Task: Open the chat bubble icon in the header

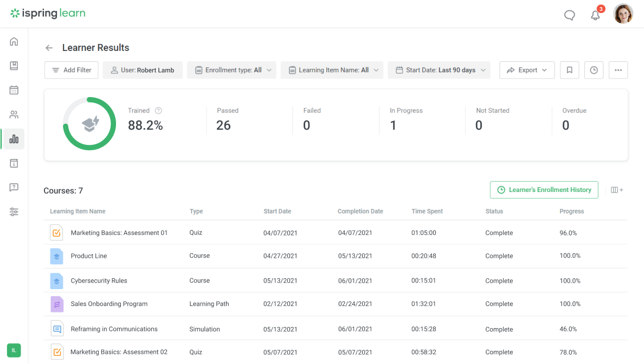Action: click(x=569, y=15)
